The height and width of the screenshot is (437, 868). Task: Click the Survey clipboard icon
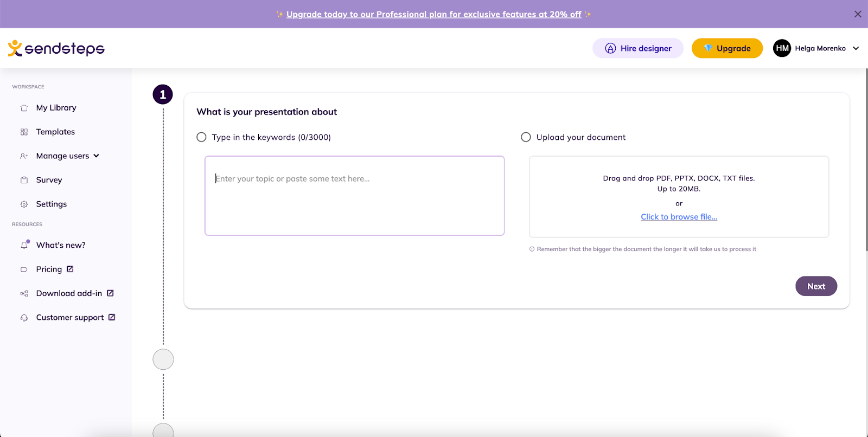tap(24, 180)
